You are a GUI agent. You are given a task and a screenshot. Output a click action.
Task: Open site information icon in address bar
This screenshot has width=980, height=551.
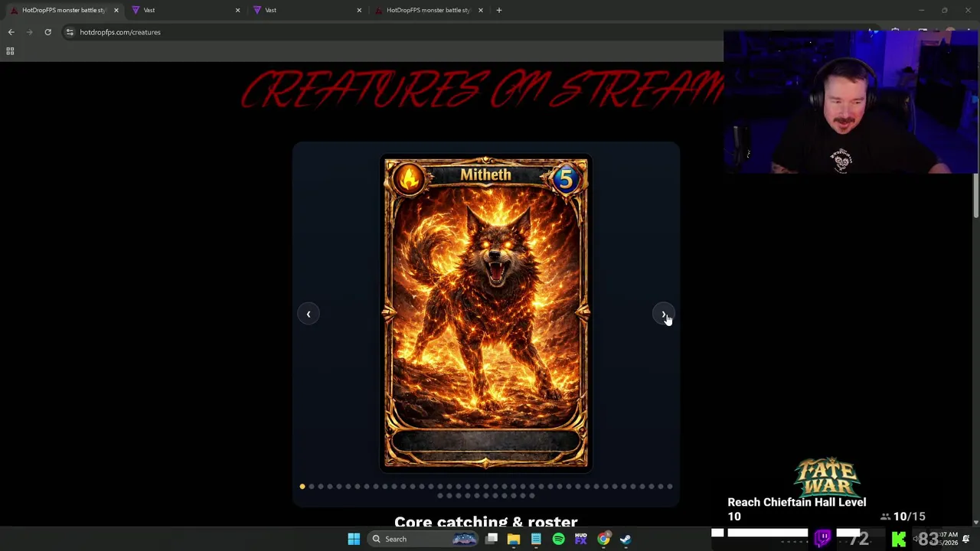point(70,32)
